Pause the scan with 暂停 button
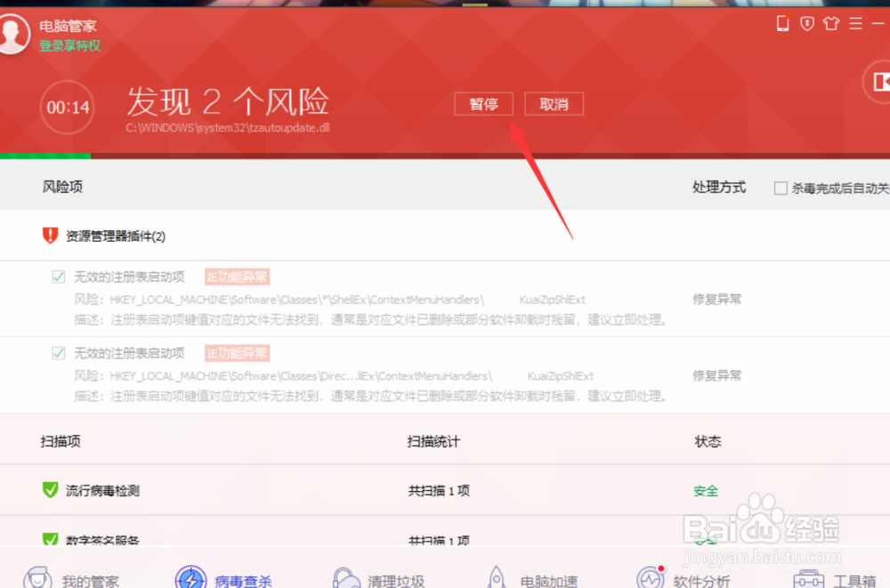Screen dimensions: 890x588 click(483, 104)
